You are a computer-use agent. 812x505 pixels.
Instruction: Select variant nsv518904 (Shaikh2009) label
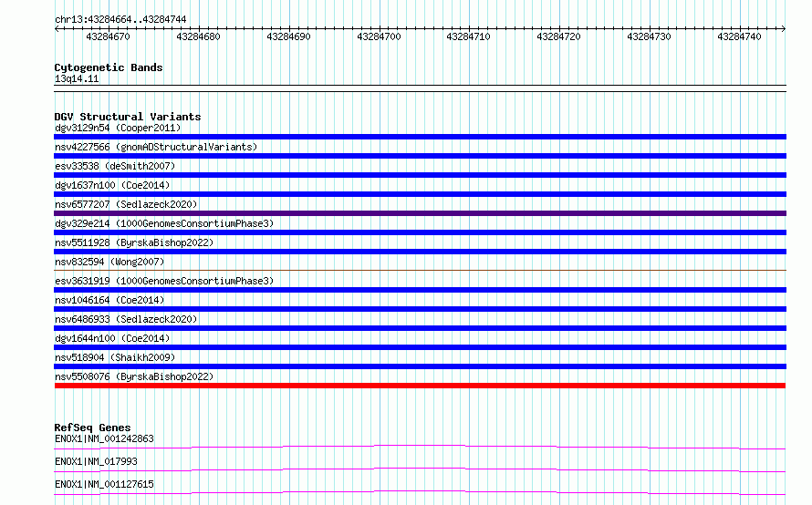coord(115,357)
